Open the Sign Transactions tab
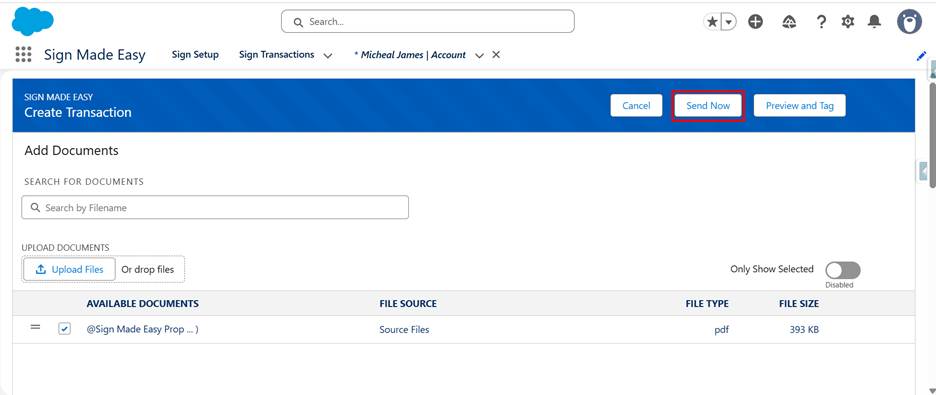This screenshot has height=395, width=936. [276, 54]
